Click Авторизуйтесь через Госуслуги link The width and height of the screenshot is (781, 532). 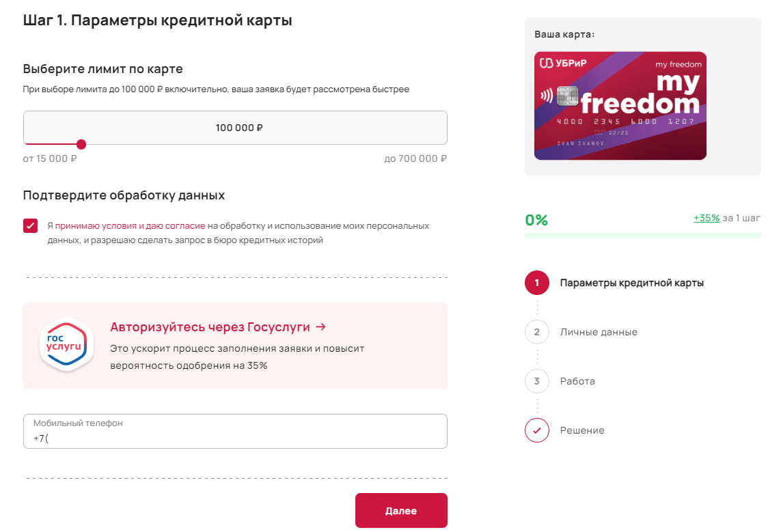coord(218,327)
